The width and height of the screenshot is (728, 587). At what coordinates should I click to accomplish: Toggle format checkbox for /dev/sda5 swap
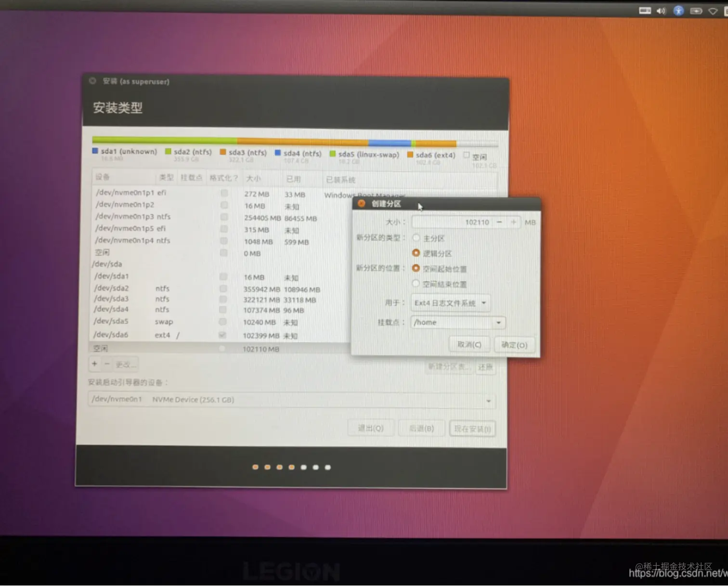222,322
